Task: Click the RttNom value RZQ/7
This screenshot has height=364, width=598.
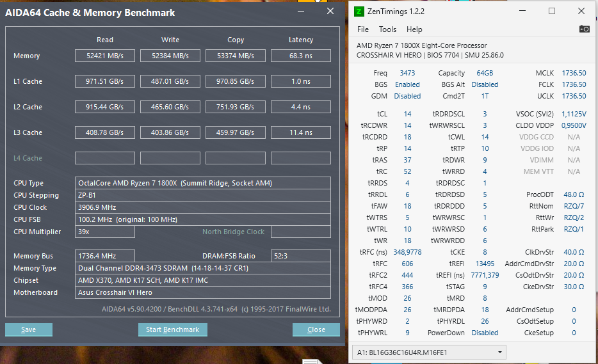Action: 574,206
